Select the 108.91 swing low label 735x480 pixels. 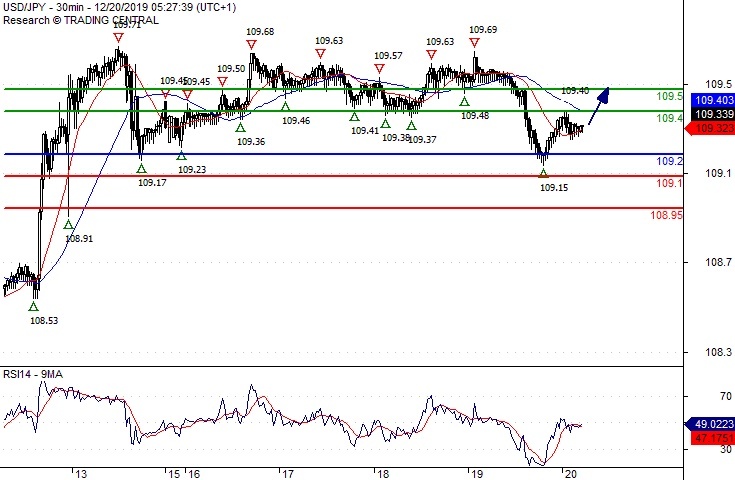79,239
